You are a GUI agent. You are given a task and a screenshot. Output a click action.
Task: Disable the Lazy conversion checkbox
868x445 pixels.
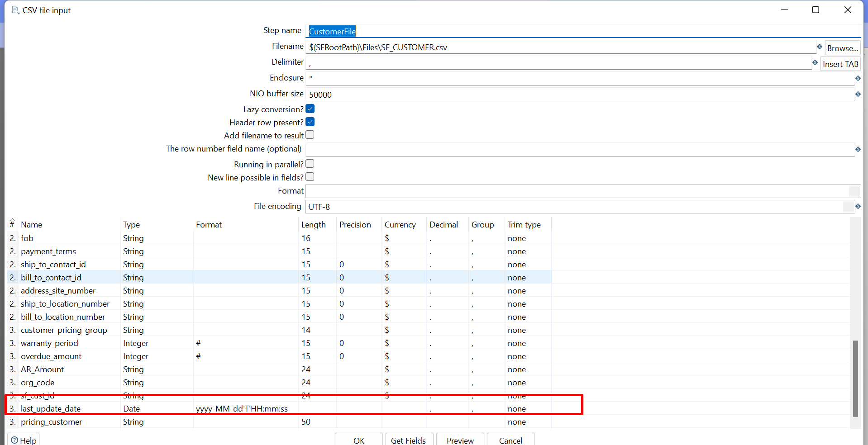(310, 109)
